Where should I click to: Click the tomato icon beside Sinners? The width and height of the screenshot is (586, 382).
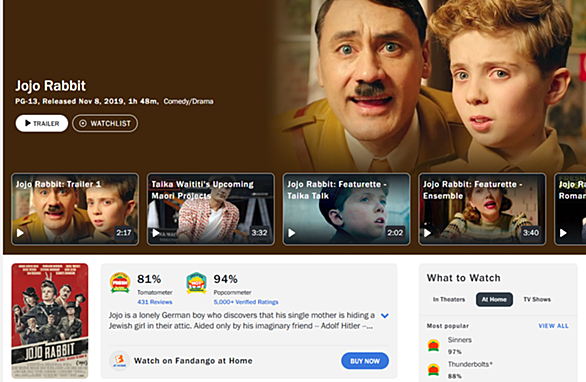pos(434,345)
